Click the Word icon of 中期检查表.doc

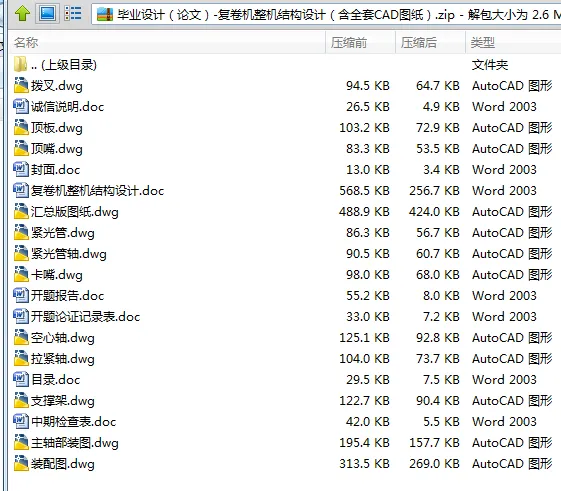click(x=21, y=422)
